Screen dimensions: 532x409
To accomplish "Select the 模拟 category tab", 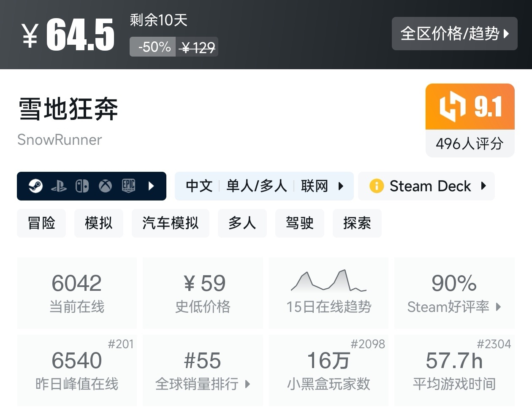I will click(98, 223).
